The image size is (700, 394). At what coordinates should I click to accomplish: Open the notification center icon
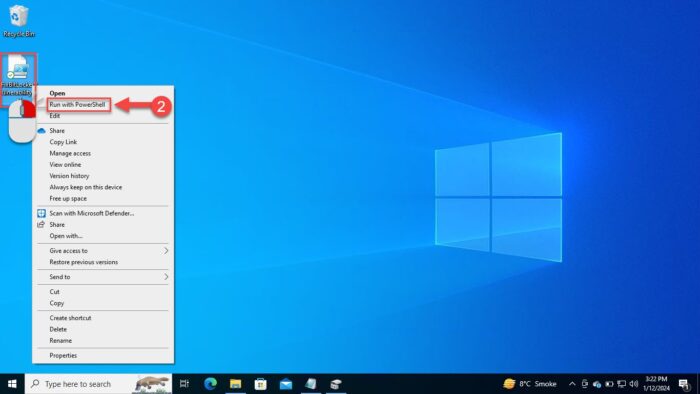point(684,384)
